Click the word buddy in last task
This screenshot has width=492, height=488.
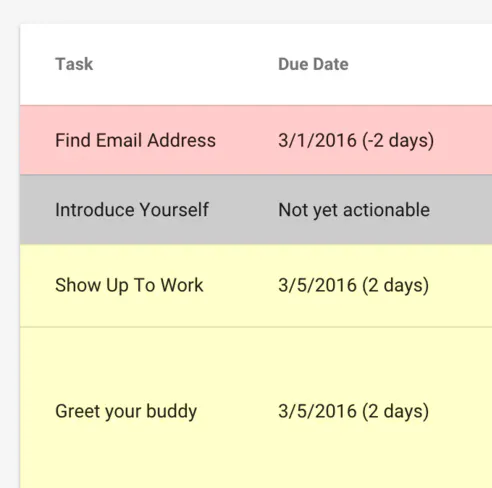(x=172, y=411)
